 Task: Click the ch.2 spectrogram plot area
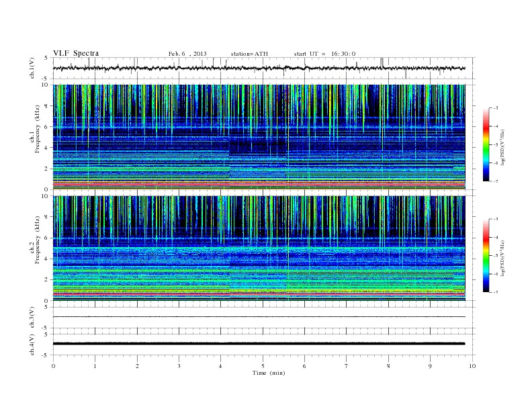coord(259,248)
